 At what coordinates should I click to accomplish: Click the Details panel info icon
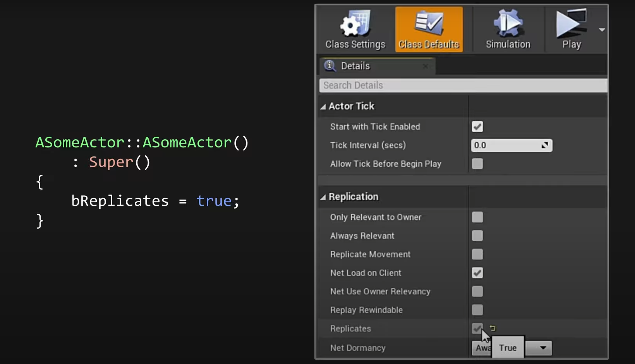(330, 66)
